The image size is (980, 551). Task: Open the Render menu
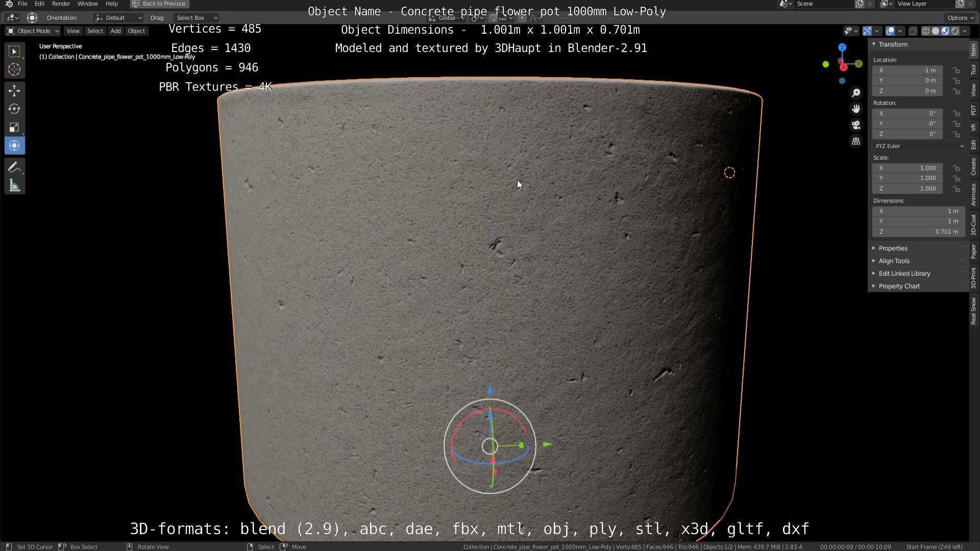click(61, 4)
